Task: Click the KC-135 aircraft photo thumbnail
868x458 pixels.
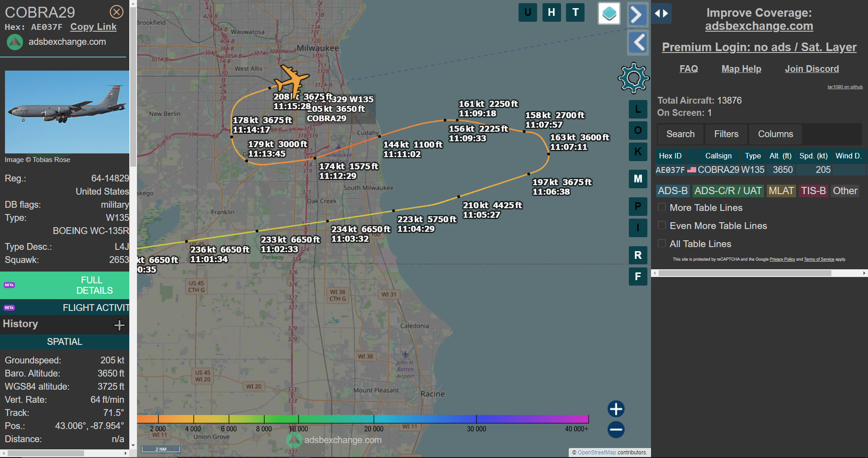Action: 67,112
